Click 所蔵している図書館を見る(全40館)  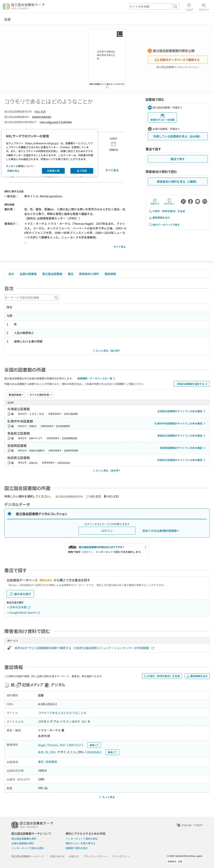[178, 136]
